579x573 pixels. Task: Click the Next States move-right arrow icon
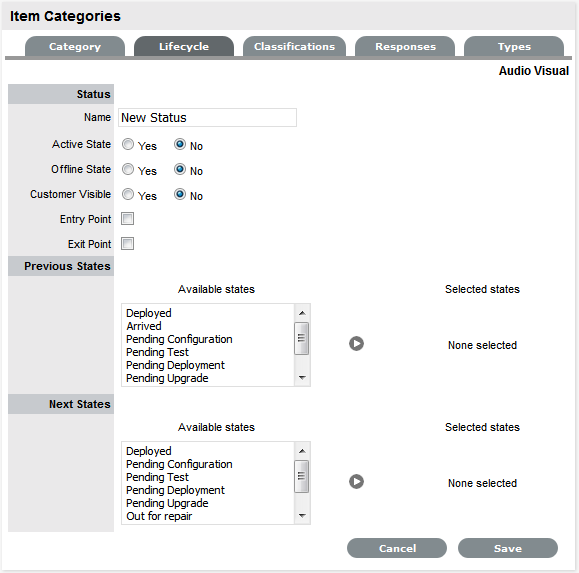tap(356, 481)
